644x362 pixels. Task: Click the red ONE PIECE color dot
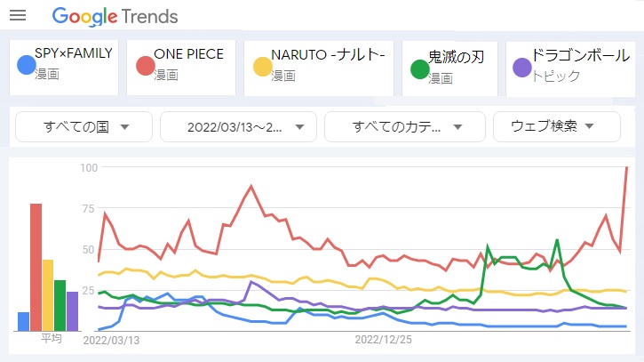point(145,66)
